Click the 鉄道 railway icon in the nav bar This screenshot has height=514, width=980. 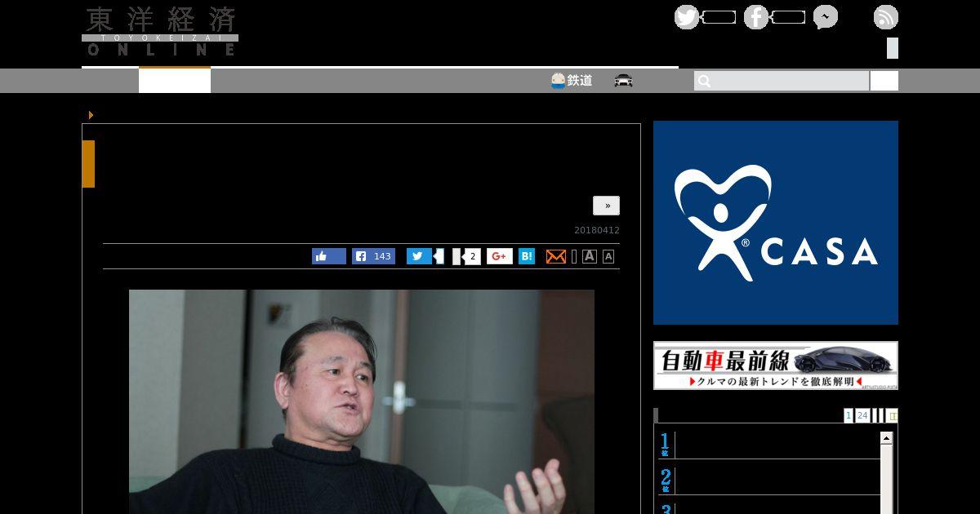[x=558, y=81]
